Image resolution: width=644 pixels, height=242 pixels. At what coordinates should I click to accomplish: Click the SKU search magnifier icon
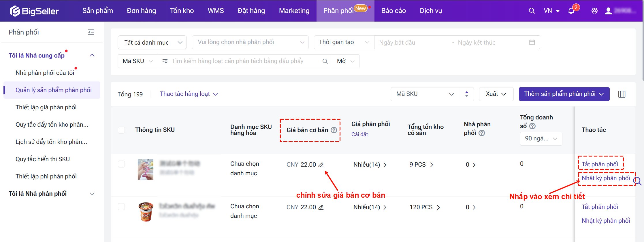325,61
